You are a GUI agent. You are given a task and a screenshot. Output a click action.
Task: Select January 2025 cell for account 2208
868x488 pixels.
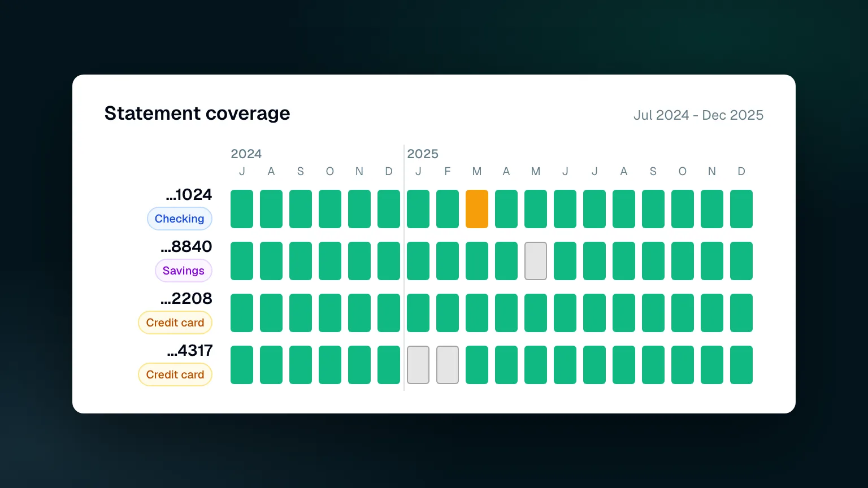pyautogui.click(x=418, y=313)
